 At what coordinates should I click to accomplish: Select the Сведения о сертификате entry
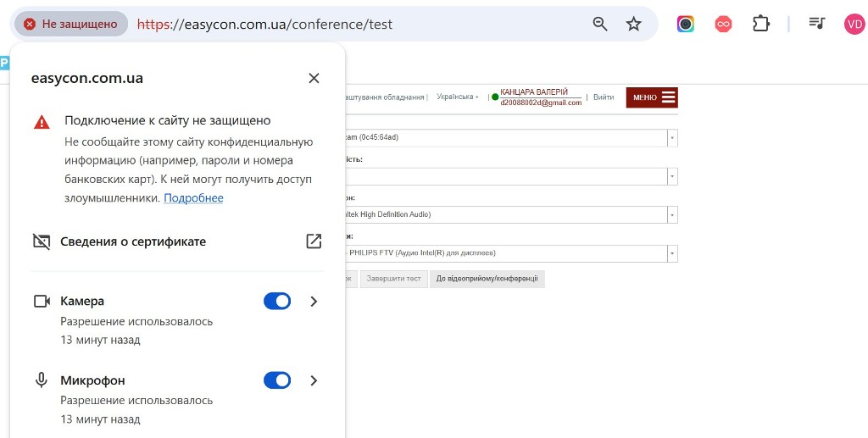click(133, 241)
